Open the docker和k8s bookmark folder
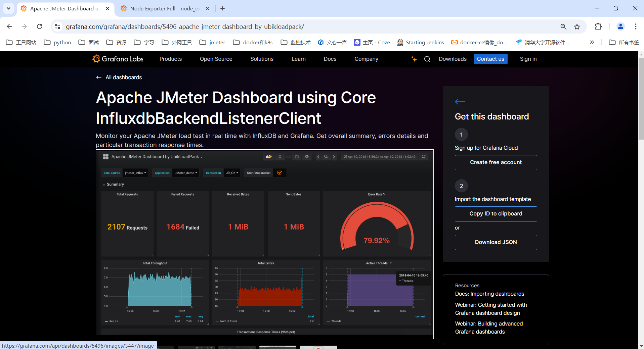Viewport: 644px width, 349px height. click(253, 42)
